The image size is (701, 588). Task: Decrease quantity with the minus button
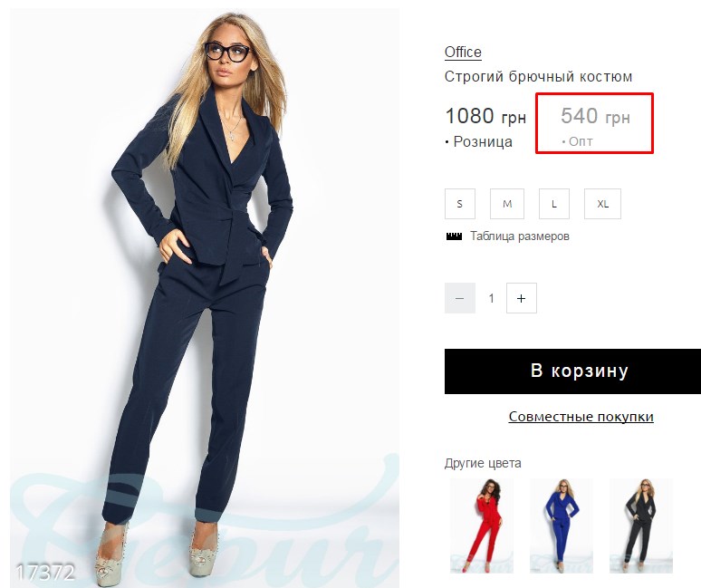tap(459, 298)
